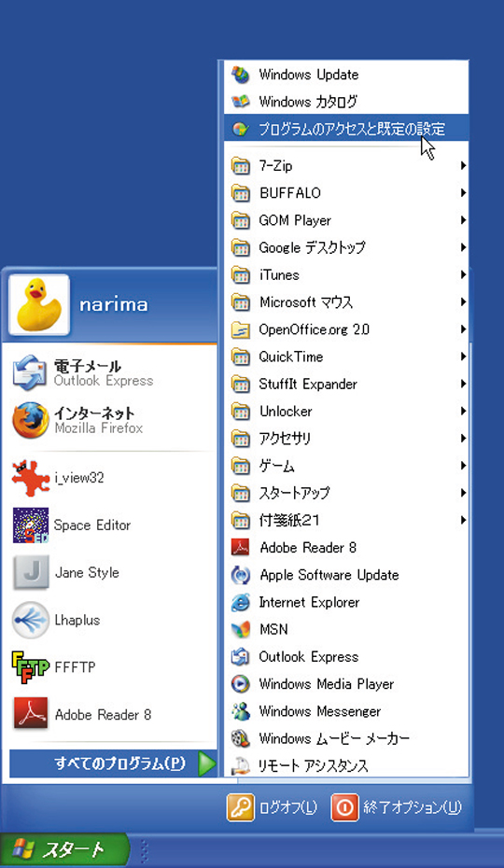Select Windows Update menu entry
Screen dimensions: 504x868
346,74
